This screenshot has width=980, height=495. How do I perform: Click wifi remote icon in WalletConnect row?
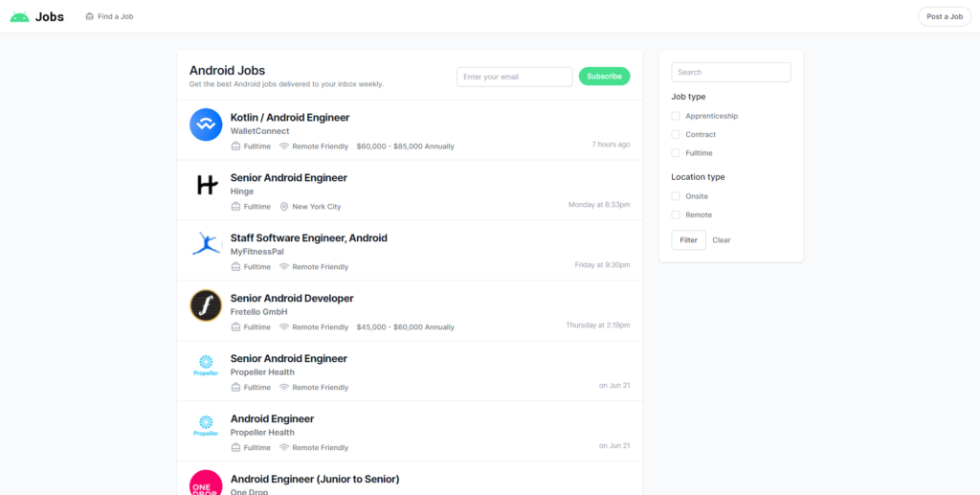[283, 146]
